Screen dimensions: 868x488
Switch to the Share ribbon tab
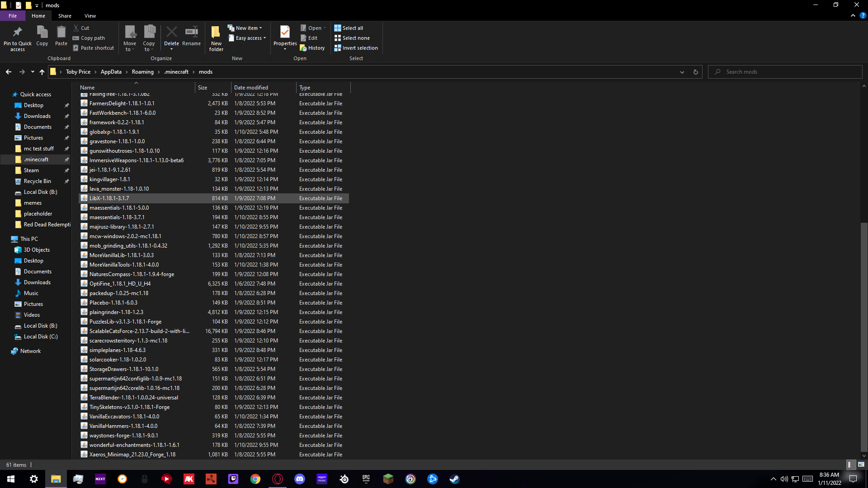tap(65, 16)
